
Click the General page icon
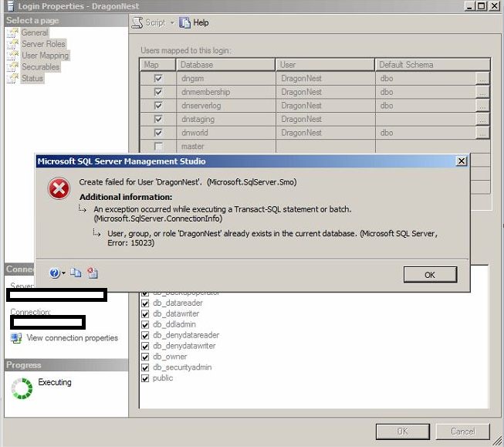13,32
